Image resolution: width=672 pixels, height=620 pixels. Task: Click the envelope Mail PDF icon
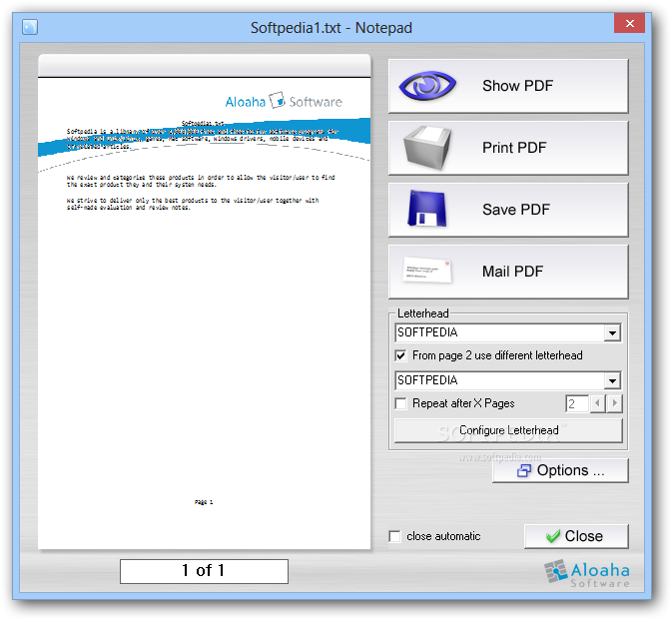[x=426, y=270]
